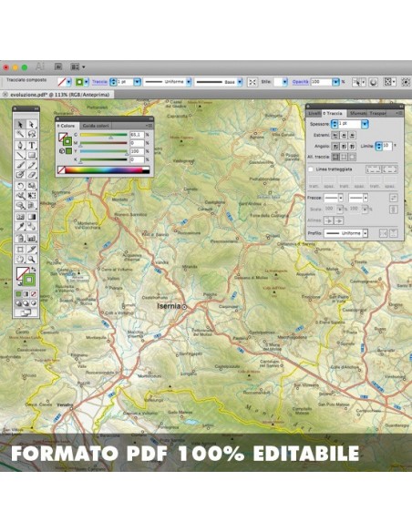
Task: Open the Base brush definition dropdown
Action: pyautogui.click(x=240, y=82)
